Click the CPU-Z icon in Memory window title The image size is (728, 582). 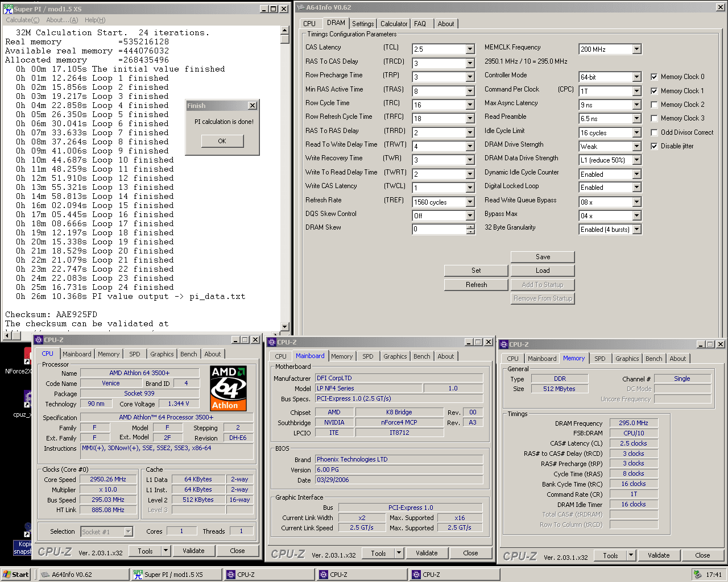504,344
